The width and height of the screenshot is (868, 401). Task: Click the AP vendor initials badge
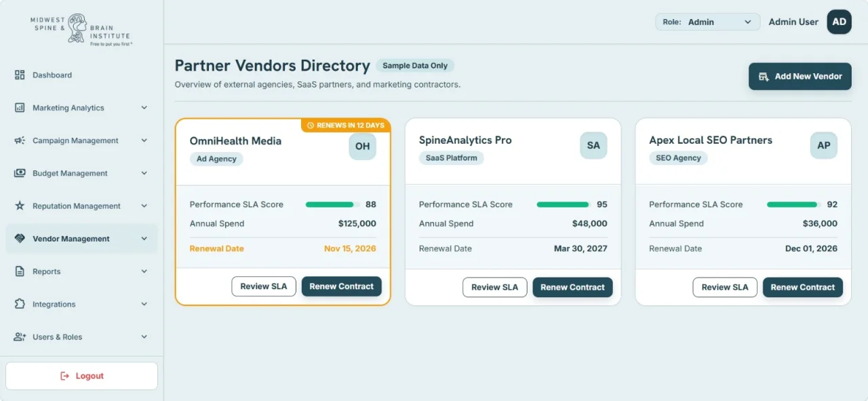click(x=824, y=145)
